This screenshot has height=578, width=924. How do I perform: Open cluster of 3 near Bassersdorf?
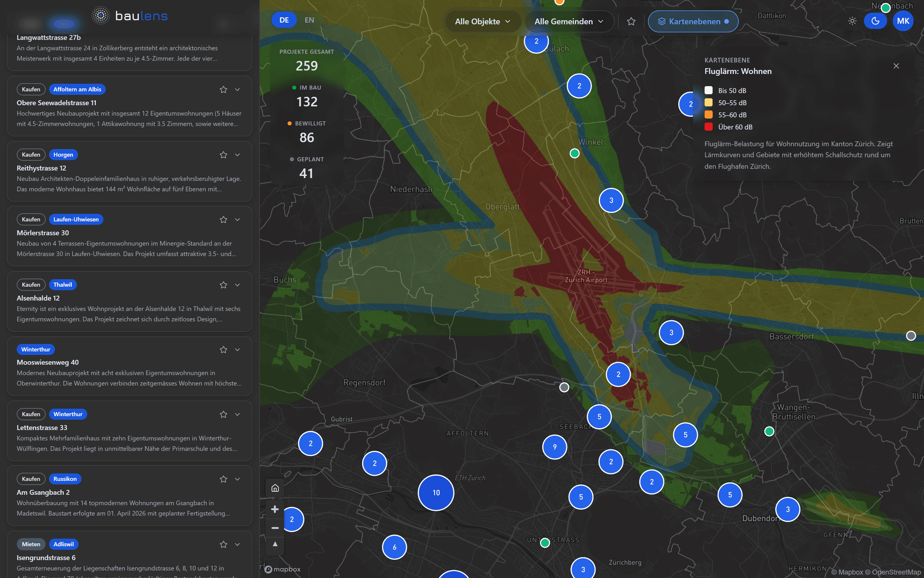point(671,333)
